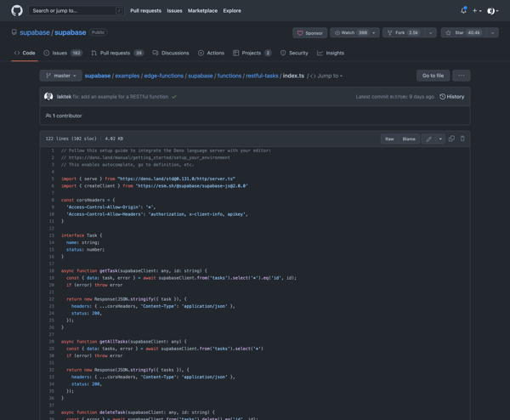Viewport: 510px width, 420px height.
Task: Fork the repository
Action: (405, 32)
